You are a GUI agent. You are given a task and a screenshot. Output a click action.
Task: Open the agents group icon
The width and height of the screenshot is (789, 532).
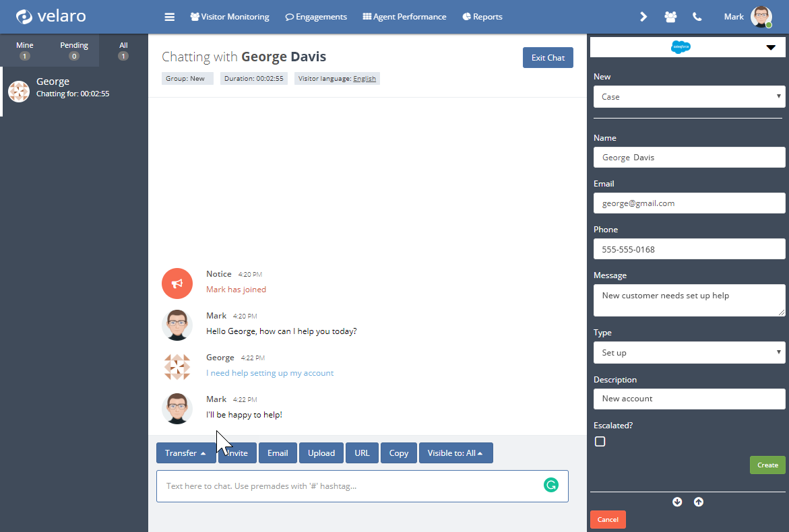[670, 17]
